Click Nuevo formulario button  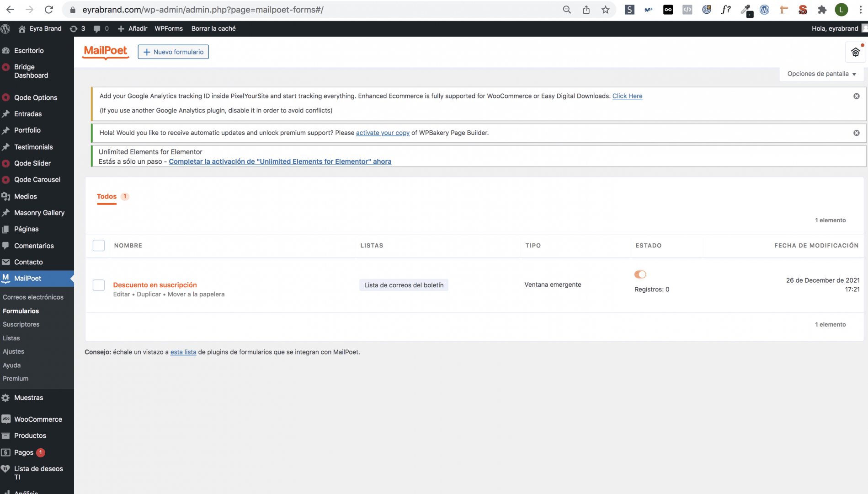click(x=173, y=52)
